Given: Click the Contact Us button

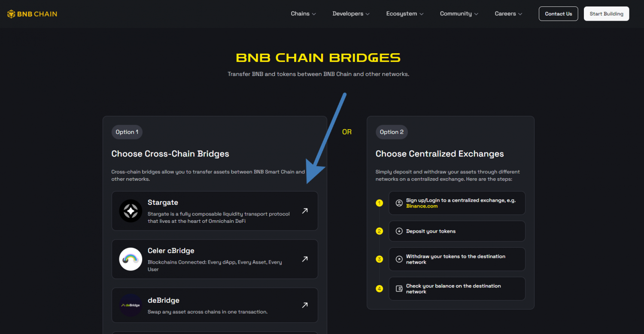Looking at the screenshot, I should coord(558,14).
